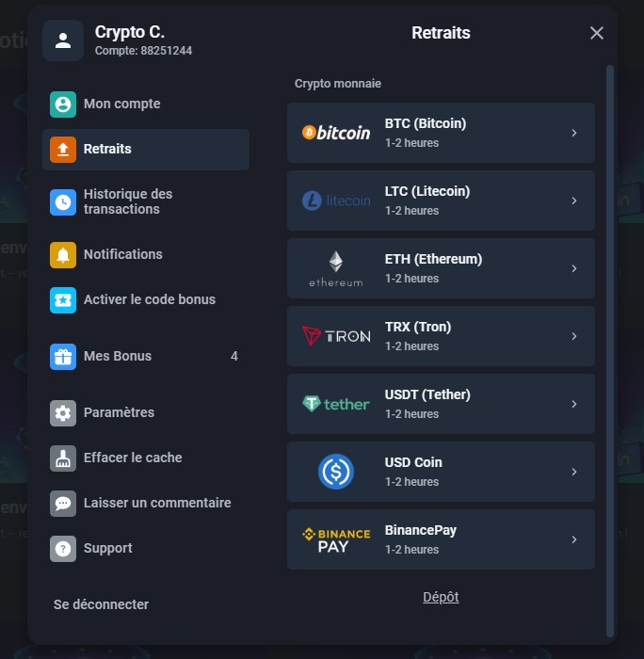The width and height of the screenshot is (644, 659).
Task: Click the Mes Bonus gift icon
Action: coord(63,357)
